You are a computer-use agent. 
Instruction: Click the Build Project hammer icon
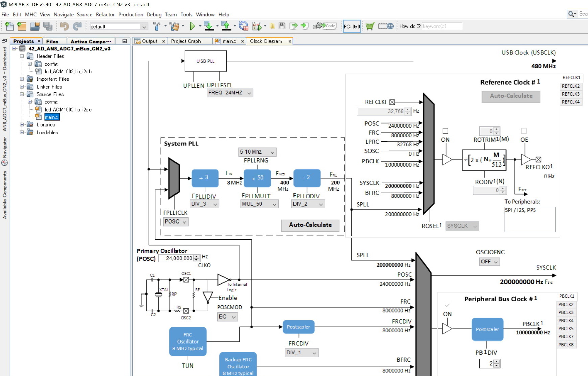click(x=157, y=26)
